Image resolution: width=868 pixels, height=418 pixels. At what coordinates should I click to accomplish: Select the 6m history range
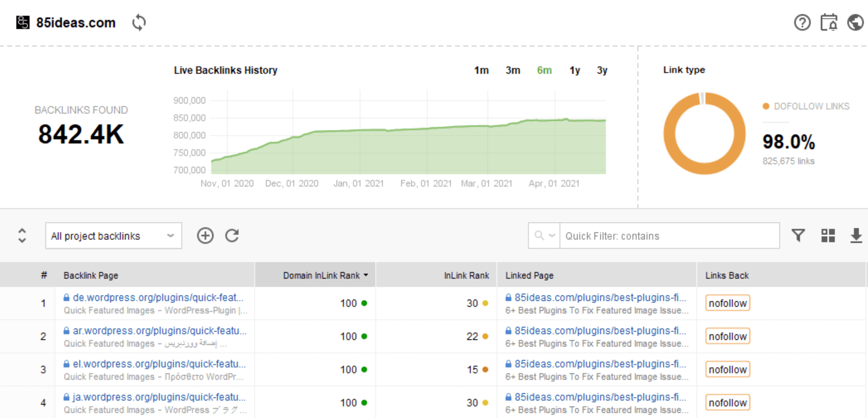pyautogui.click(x=545, y=70)
